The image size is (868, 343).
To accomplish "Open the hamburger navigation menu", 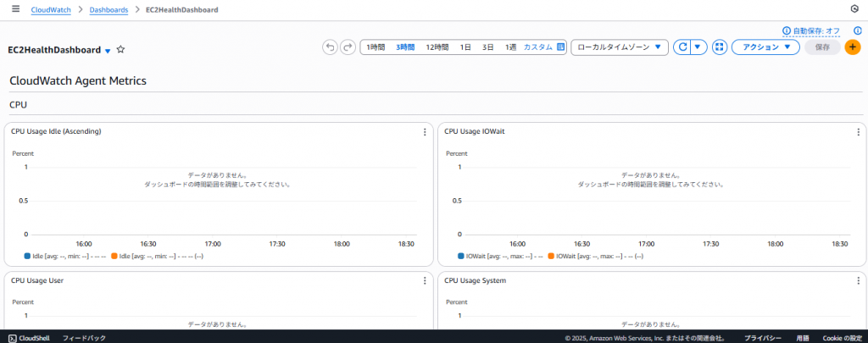I will click(15, 9).
